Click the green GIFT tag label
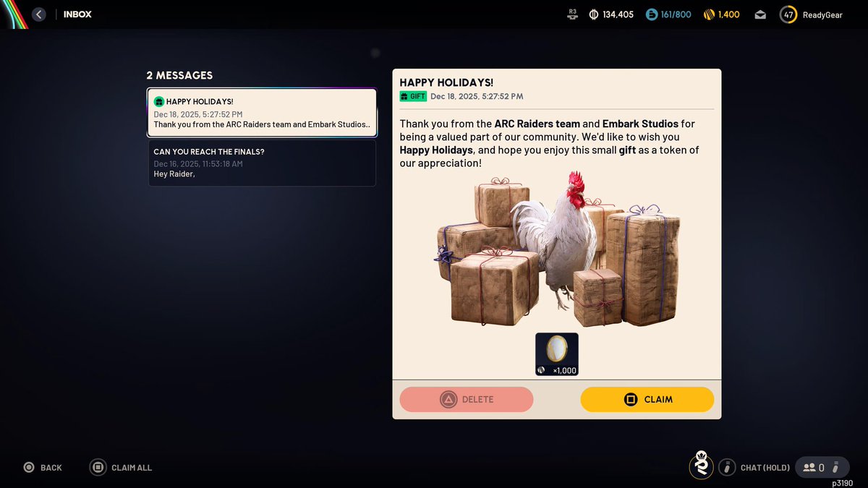Screen dimensions: 868x488 point(413,96)
